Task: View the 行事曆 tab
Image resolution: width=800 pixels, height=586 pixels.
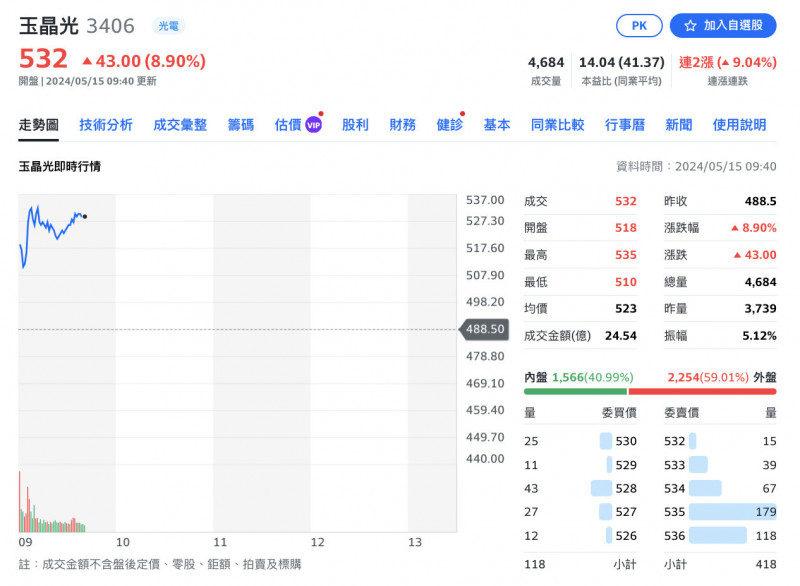Action: (625, 125)
